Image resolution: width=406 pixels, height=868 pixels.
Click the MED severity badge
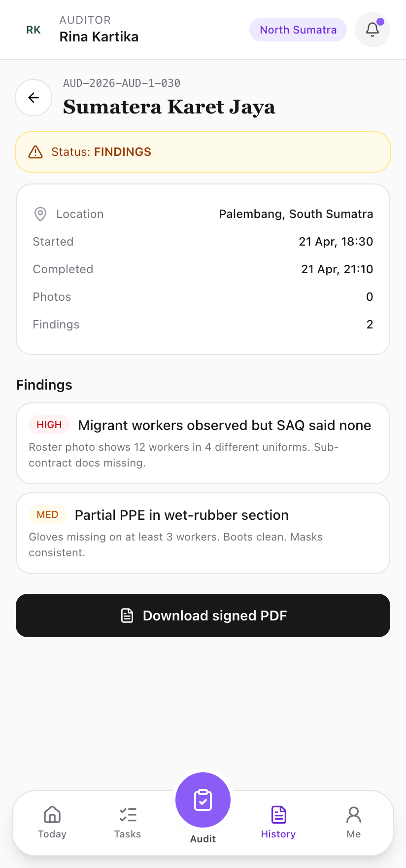pos(48,514)
